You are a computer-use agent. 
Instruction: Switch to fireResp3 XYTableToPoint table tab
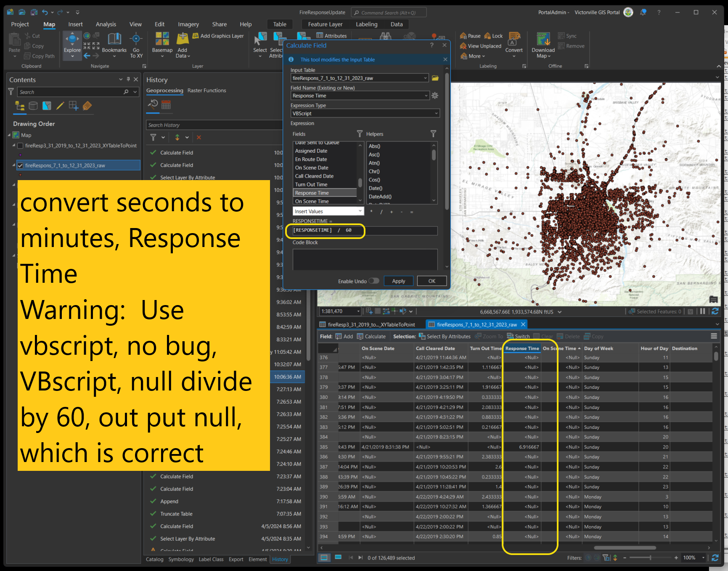[x=371, y=324]
